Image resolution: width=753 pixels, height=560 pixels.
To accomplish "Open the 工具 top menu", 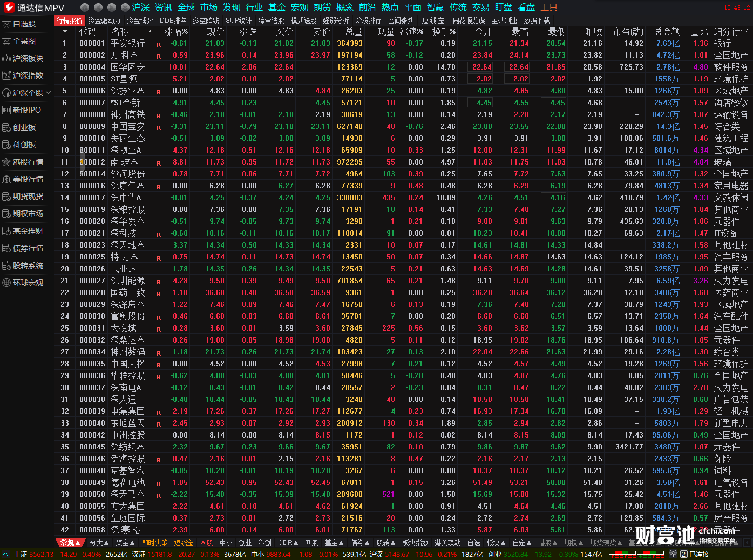I will point(549,8).
